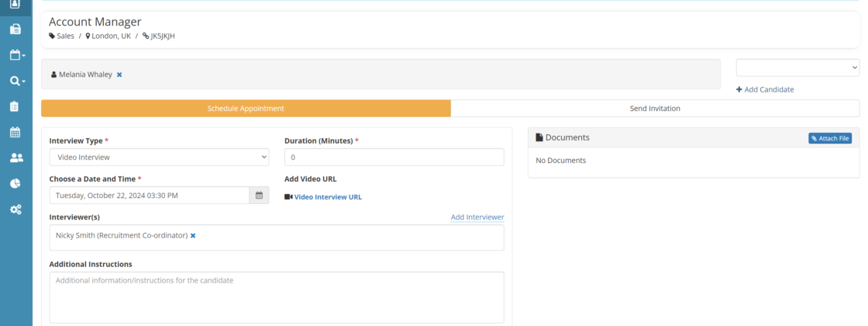Remove candidate Melania Whaley
The image size is (868, 326).
pos(119,75)
